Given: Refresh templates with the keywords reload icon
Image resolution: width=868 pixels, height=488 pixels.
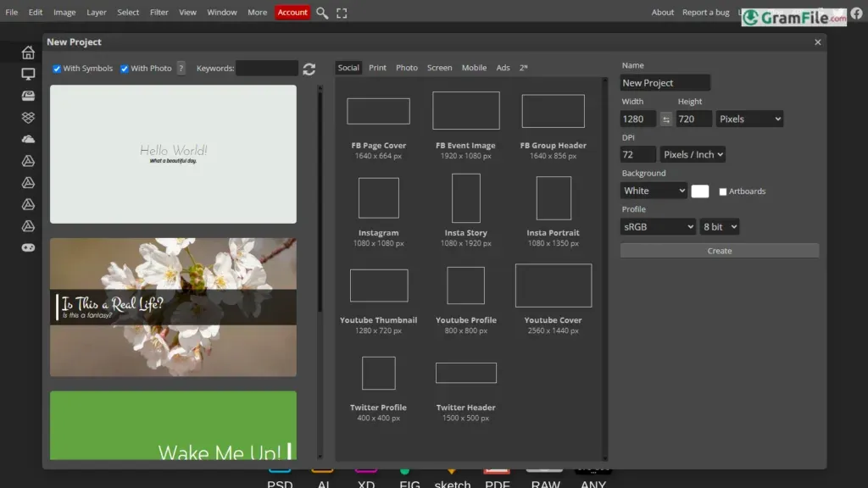Looking at the screenshot, I should click(x=309, y=69).
